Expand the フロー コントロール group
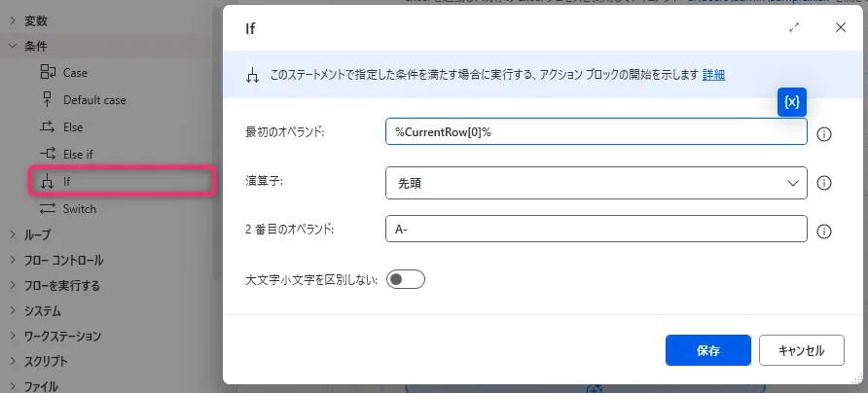 [x=12, y=261]
